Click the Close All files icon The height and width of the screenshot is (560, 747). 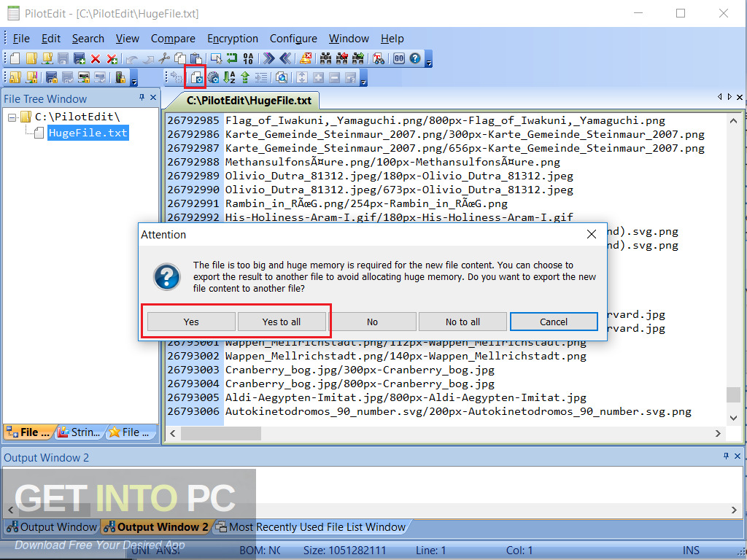112,58
